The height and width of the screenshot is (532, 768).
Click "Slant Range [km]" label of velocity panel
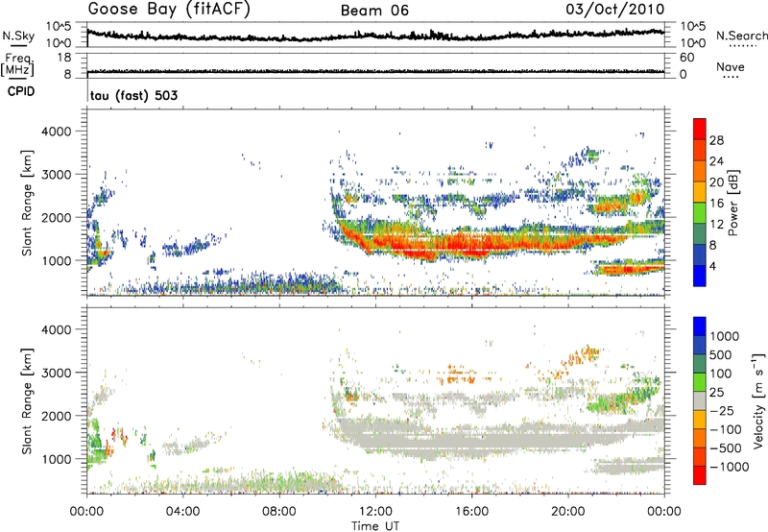tap(27, 400)
